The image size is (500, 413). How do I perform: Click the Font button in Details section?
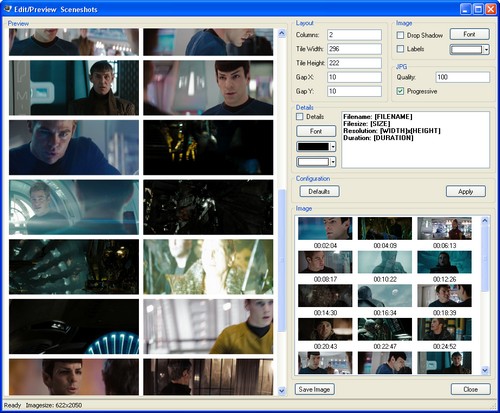click(x=316, y=131)
